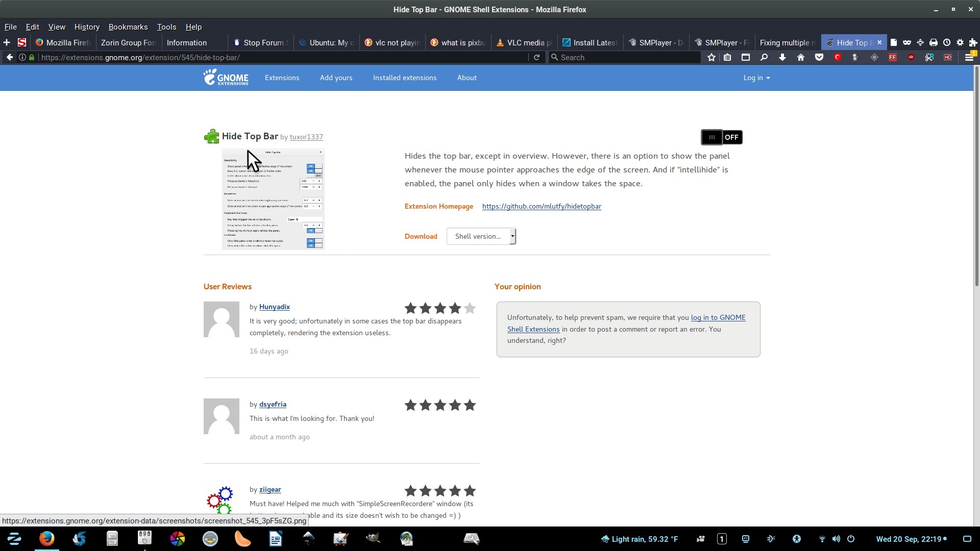The image size is (980, 551).
Task: Switch to the Zorin Group Forum tab
Action: coord(128,42)
